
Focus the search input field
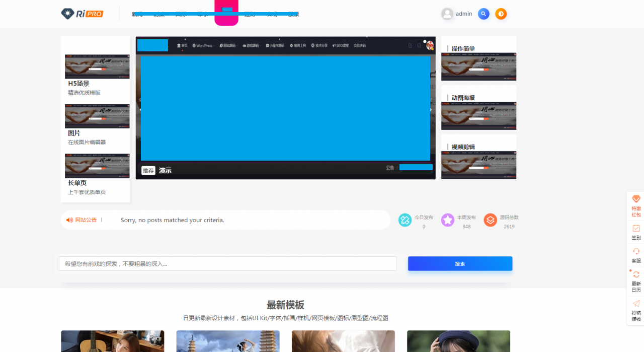(x=227, y=264)
